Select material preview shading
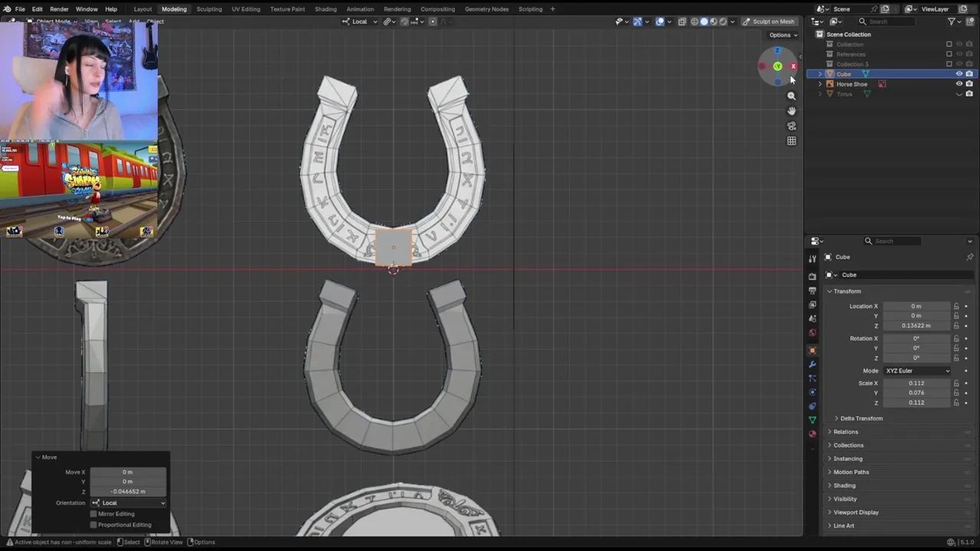Viewport: 980px width, 551px height. 714,21
